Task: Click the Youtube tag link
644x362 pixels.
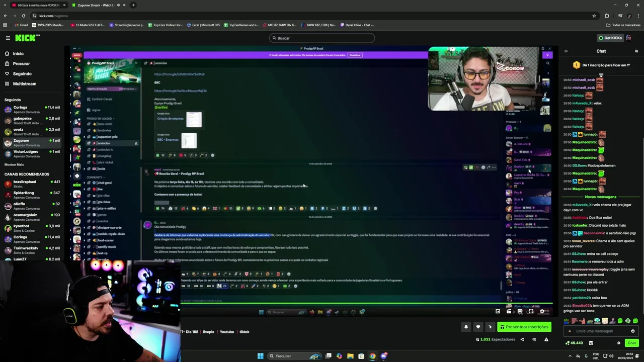Action: 227,332
